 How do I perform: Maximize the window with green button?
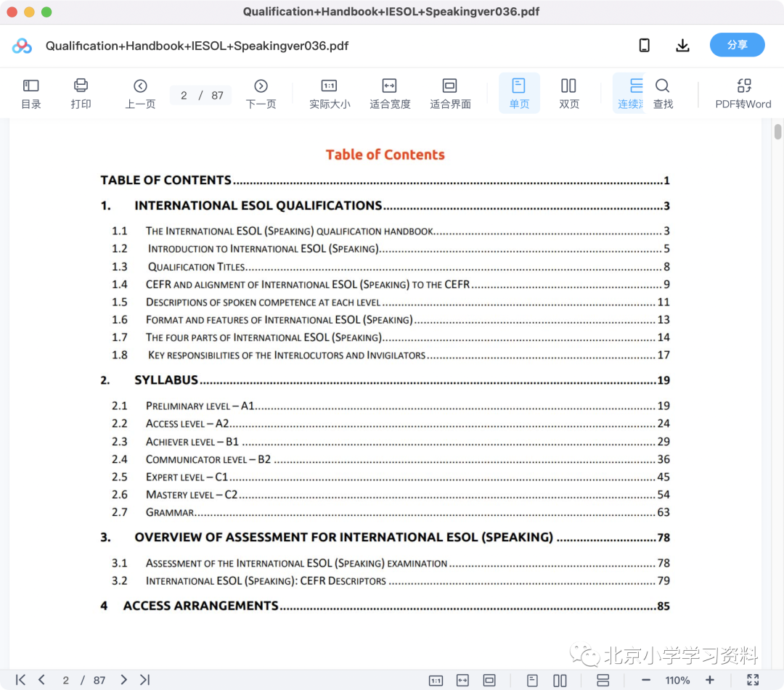[46, 12]
